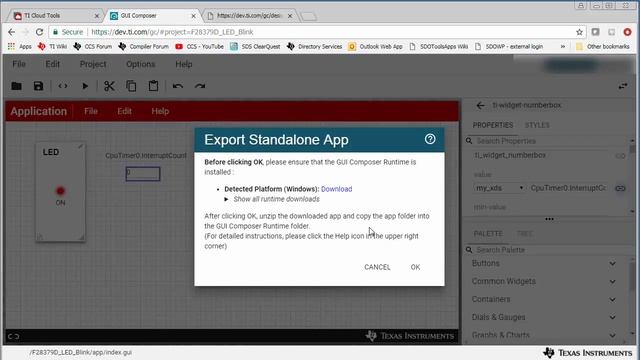This screenshot has width=640, height=360.
Task: Open CCS - YouTube bookmark
Action: point(199,47)
